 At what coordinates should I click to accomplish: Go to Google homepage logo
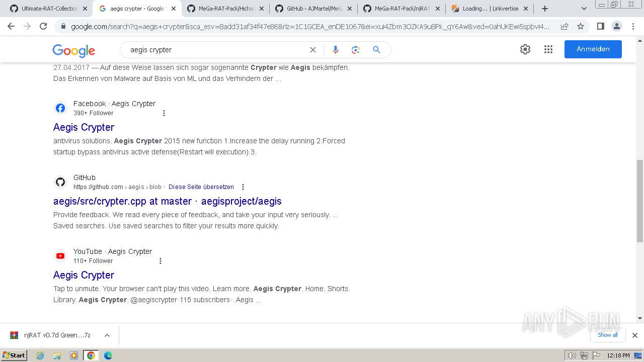click(x=74, y=50)
